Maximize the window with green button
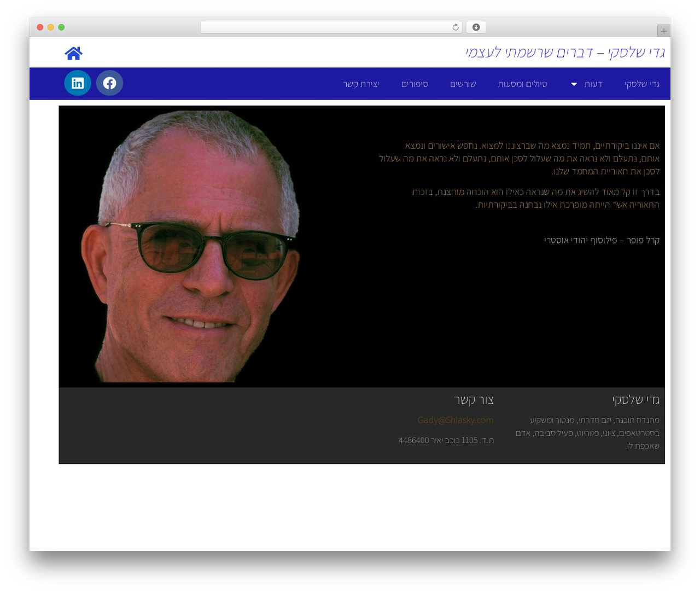Viewport: 700px width, 593px height. click(x=61, y=27)
